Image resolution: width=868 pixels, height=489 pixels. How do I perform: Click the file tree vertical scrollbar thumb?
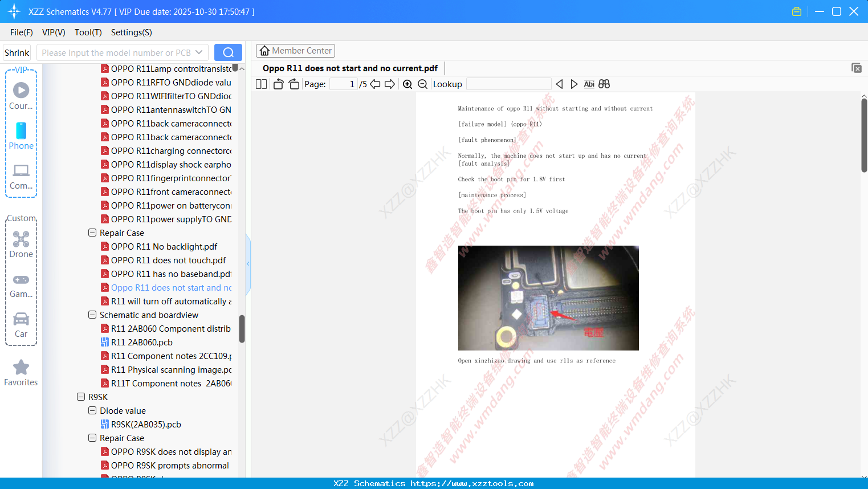click(242, 329)
